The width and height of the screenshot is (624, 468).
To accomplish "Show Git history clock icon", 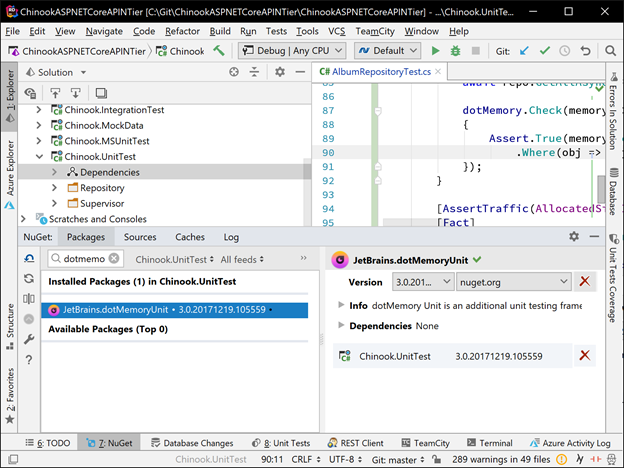I will (564, 51).
